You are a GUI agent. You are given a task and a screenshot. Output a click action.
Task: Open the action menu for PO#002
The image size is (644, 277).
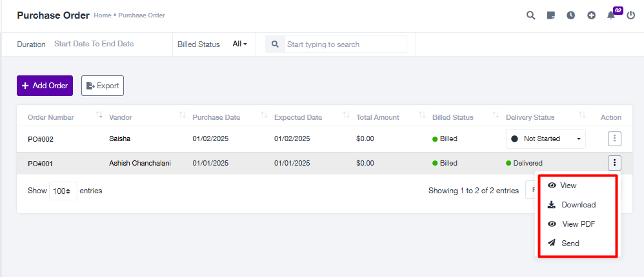(x=614, y=139)
